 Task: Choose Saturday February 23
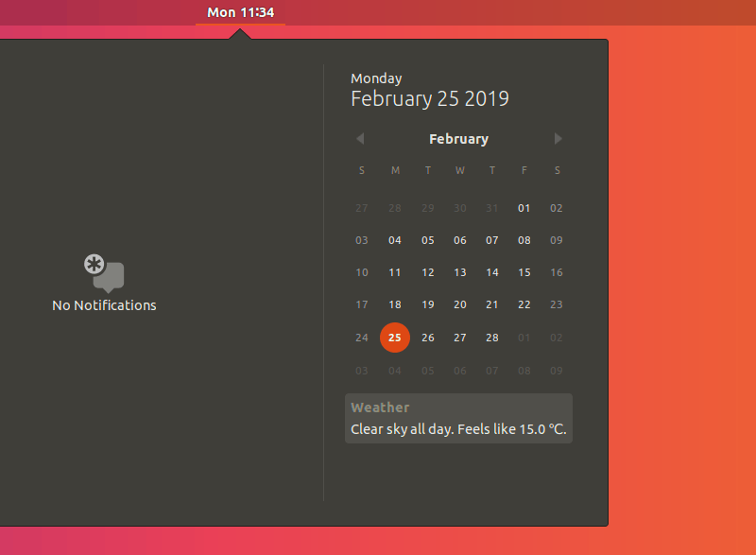click(556, 304)
